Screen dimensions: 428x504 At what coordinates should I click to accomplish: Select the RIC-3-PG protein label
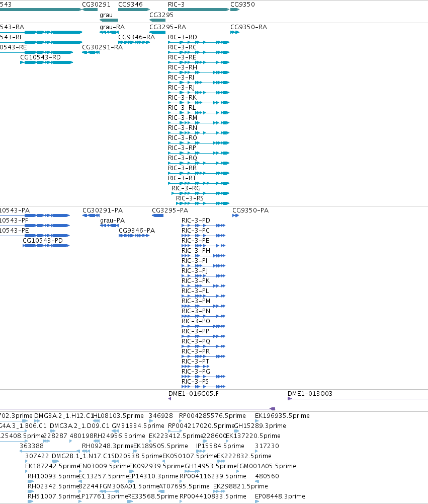pyautogui.click(x=196, y=372)
